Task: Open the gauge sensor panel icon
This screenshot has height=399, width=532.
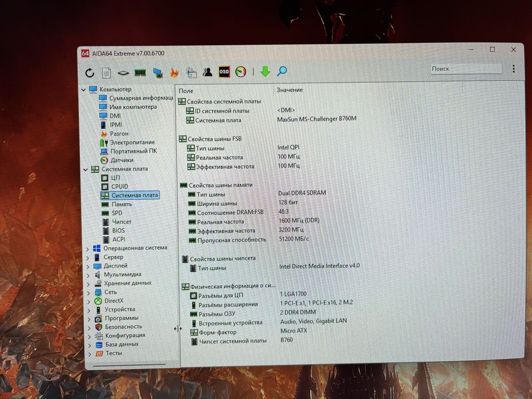Action: click(241, 72)
